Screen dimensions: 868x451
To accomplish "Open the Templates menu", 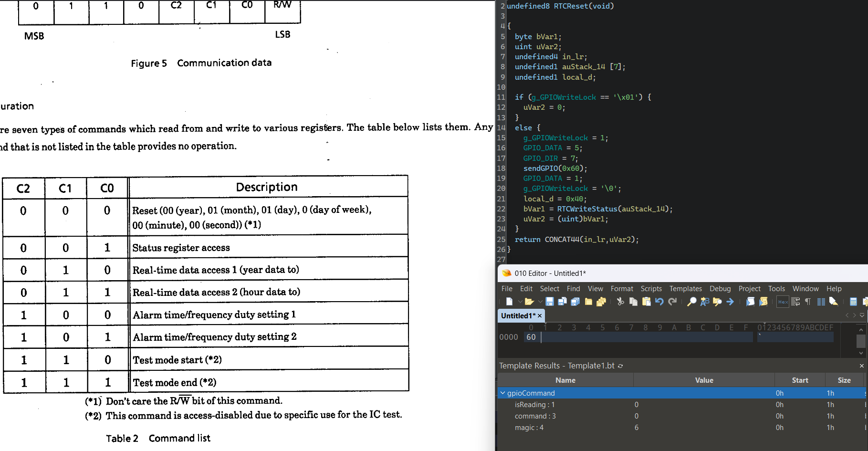I will (x=686, y=288).
